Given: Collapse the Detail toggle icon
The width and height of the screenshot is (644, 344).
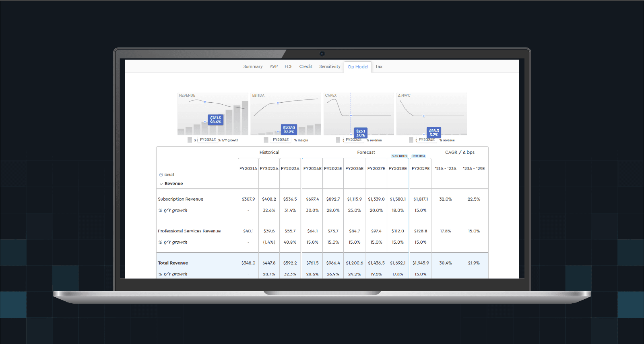Looking at the screenshot, I should tap(161, 175).
